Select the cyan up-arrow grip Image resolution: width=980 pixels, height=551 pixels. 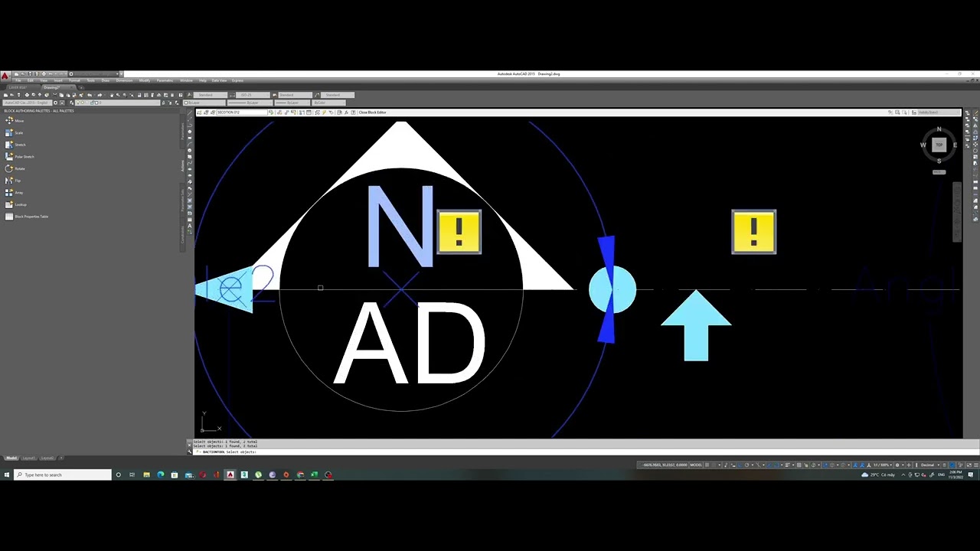tap(696, 325)
